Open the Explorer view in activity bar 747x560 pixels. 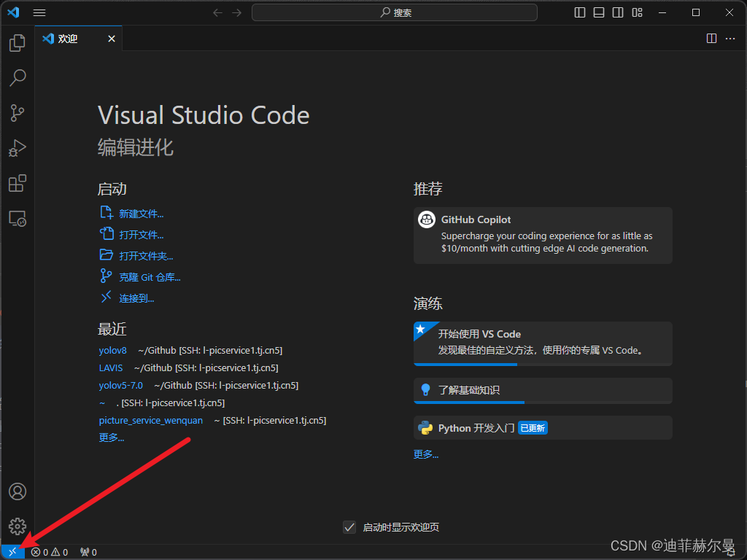pos(18,43)
